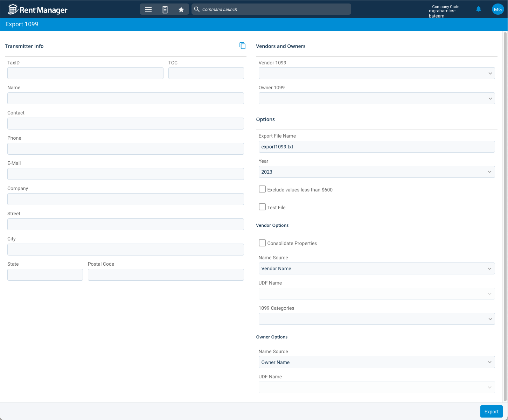
Task: Click the Export 1099 page title
Action: coord(22,24)
